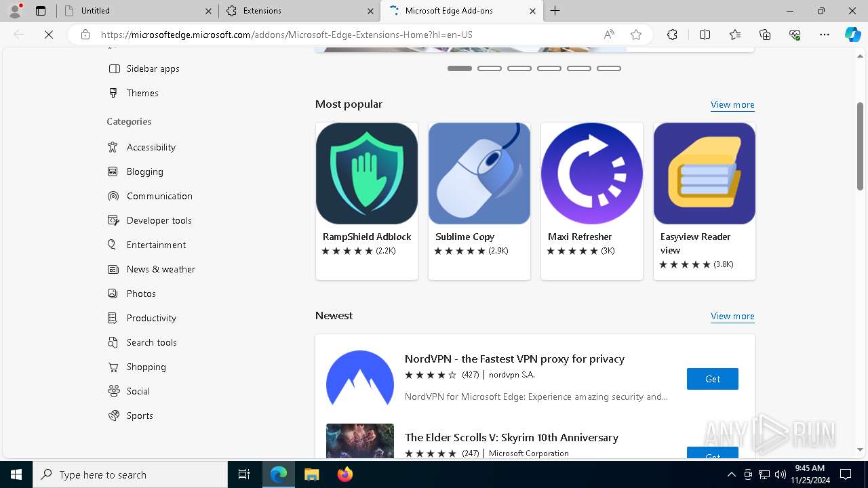Screen dimensions: 868x488
Task: Switch to the Untitled tab
Action: 137,11
